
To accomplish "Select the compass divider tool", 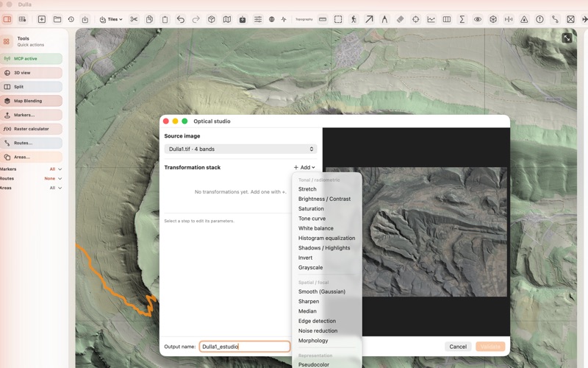I will click(384, 19).
